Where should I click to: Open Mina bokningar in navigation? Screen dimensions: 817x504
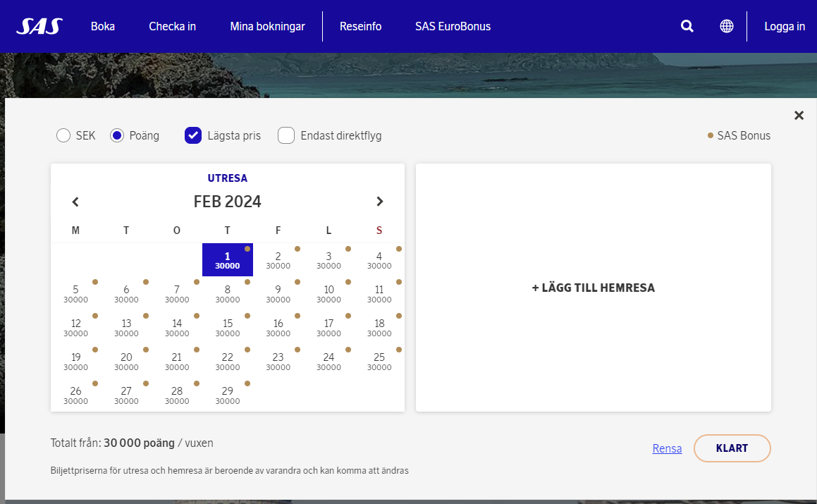coord(267,27)
